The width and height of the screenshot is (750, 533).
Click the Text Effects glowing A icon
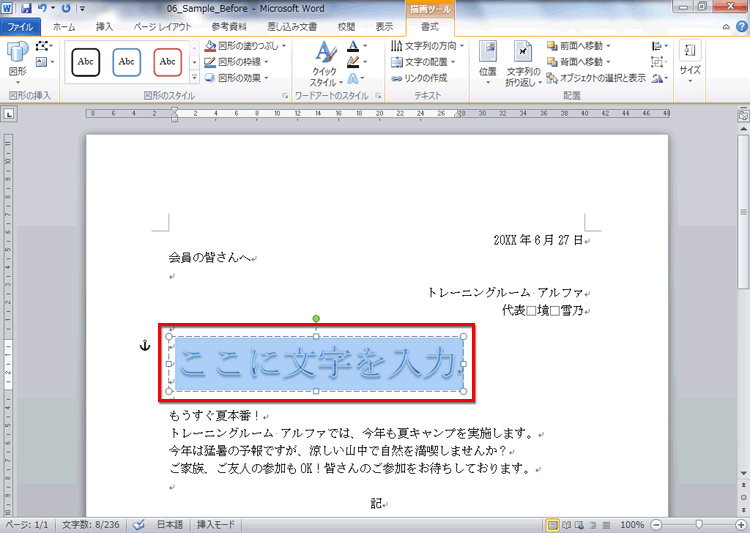click(x=355, y=78)
